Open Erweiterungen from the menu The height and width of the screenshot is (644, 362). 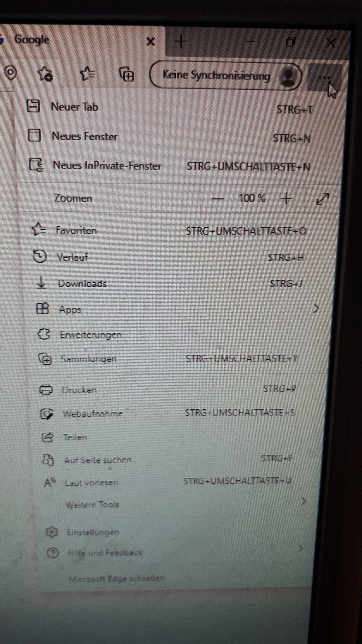(x=91, y=334)
